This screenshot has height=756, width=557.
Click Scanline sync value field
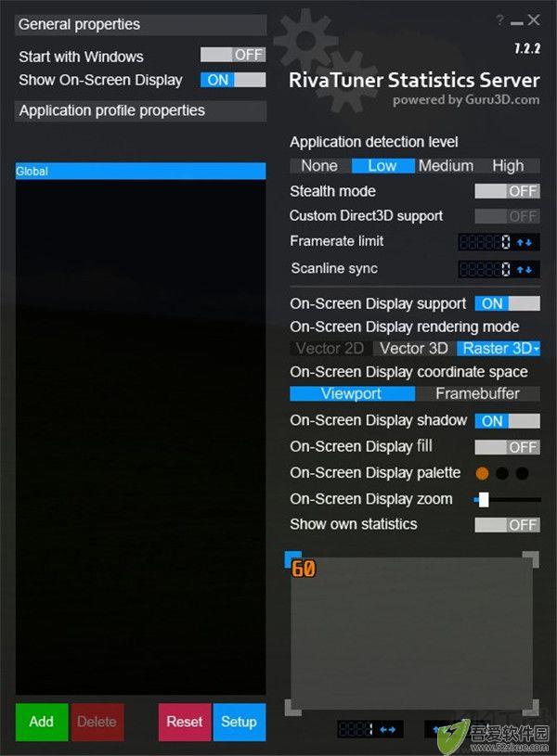pyautogui.click(x=486, y=269)
